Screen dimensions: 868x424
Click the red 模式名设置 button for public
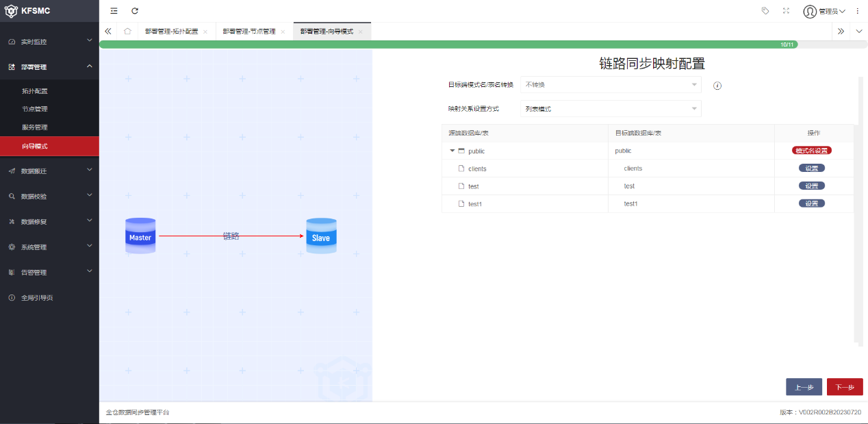coord(813,150)
